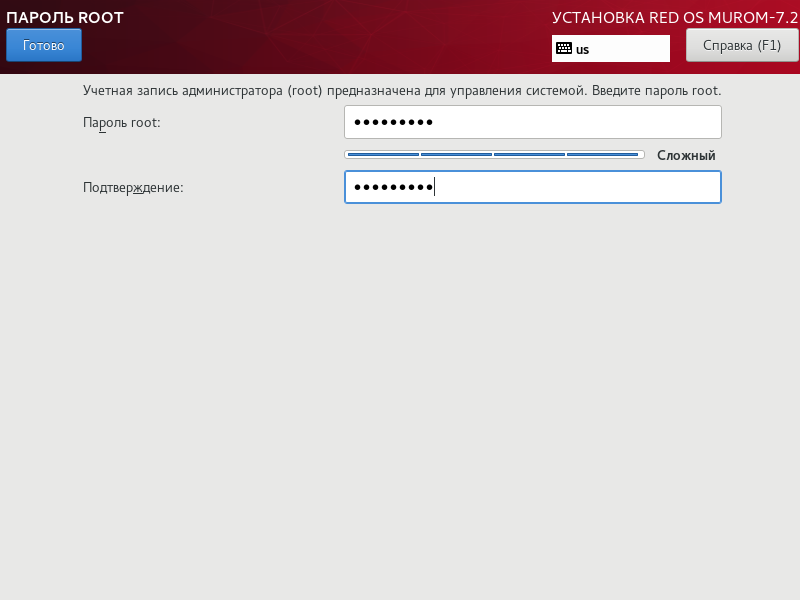Viewport: 800px width, 600px height.
Task: Click the blank area of the layout indicator box
Action: click(x=630, y=49)
